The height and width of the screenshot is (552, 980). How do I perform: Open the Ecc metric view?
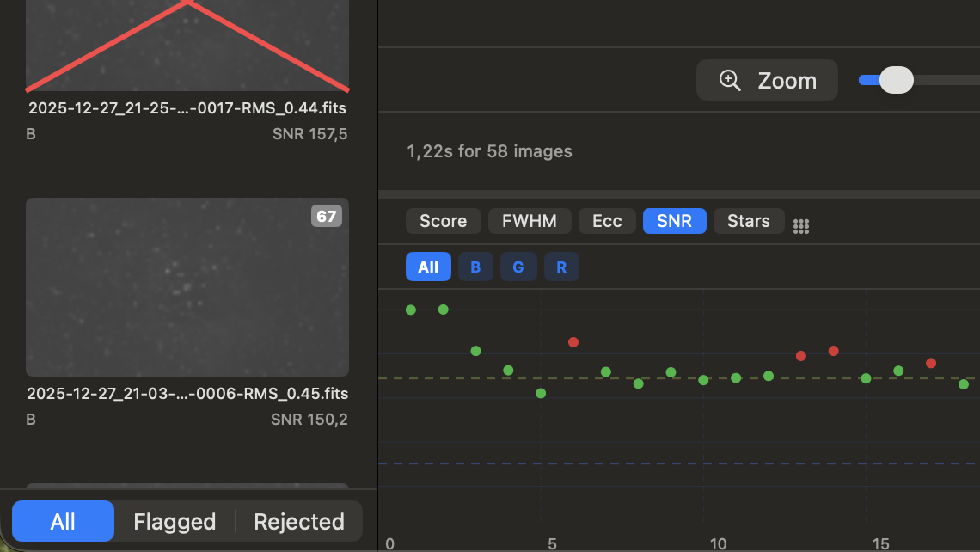point(607,221)
